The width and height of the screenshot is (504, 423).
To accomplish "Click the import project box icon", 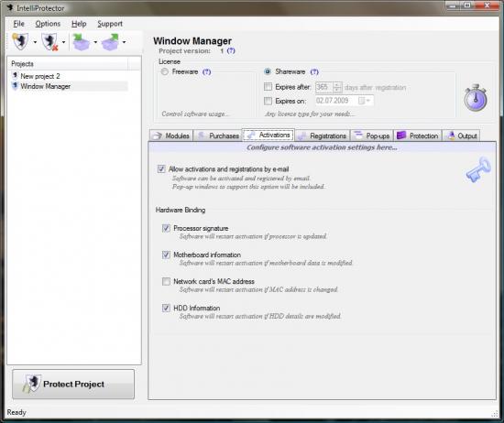I will (81, 42).
